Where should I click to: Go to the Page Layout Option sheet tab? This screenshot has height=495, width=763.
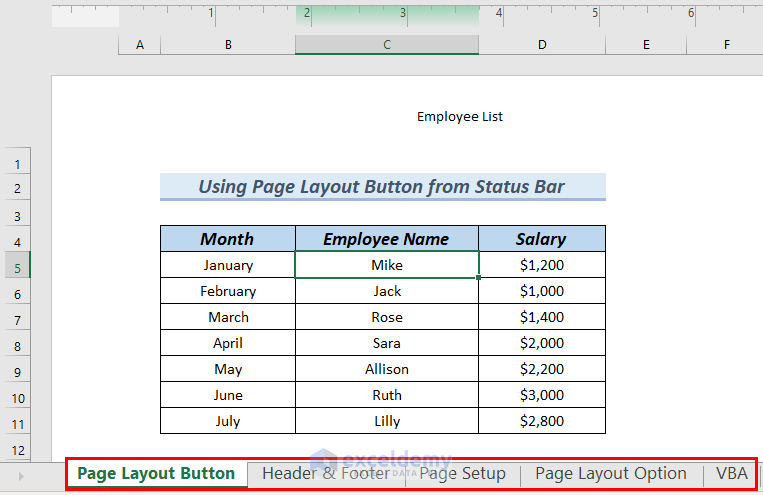click(610, 474)
